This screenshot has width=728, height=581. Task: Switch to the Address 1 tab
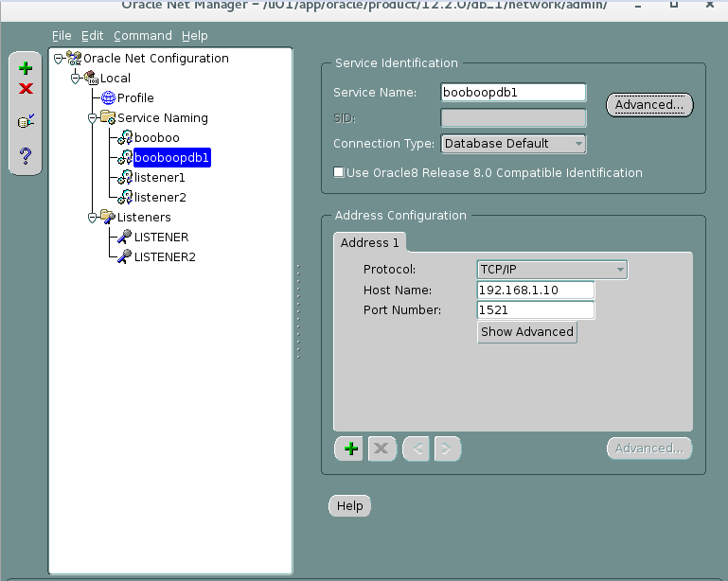370,242
